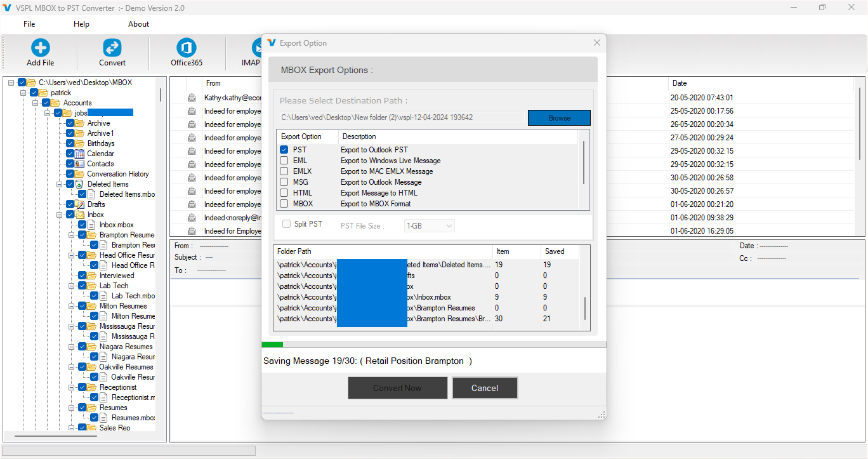
Task: Check the MSG export option
Action: (284, 182)
